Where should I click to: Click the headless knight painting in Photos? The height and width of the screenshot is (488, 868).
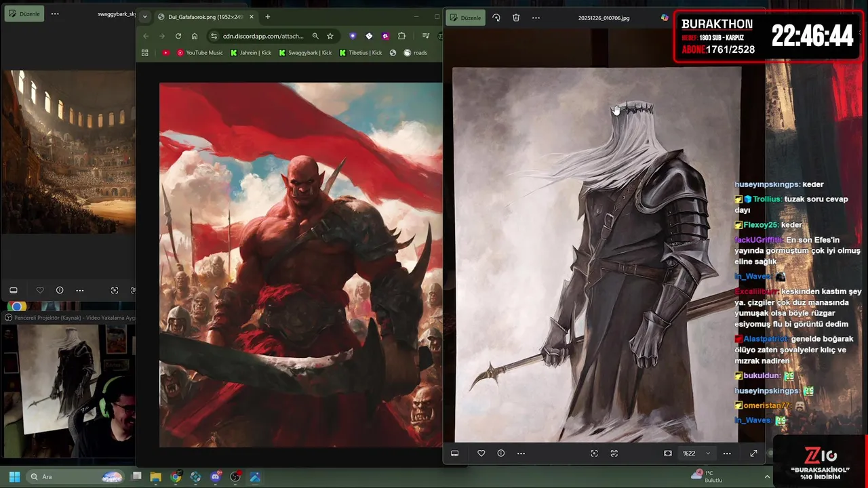pyautogui.click(x=597, y=255)
